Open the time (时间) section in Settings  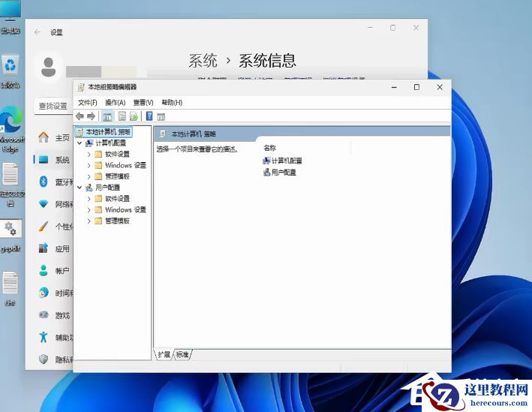tap(56, 293)
